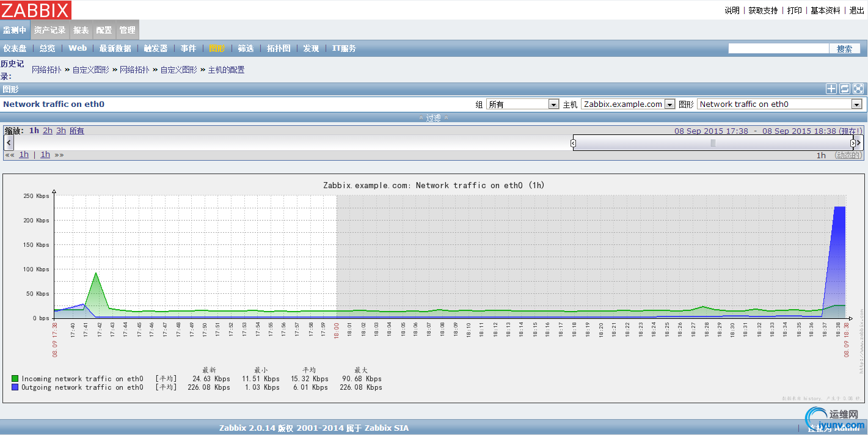Open the 最新数据 submenu item
The image size is (868, 435).
pos(115,48)
